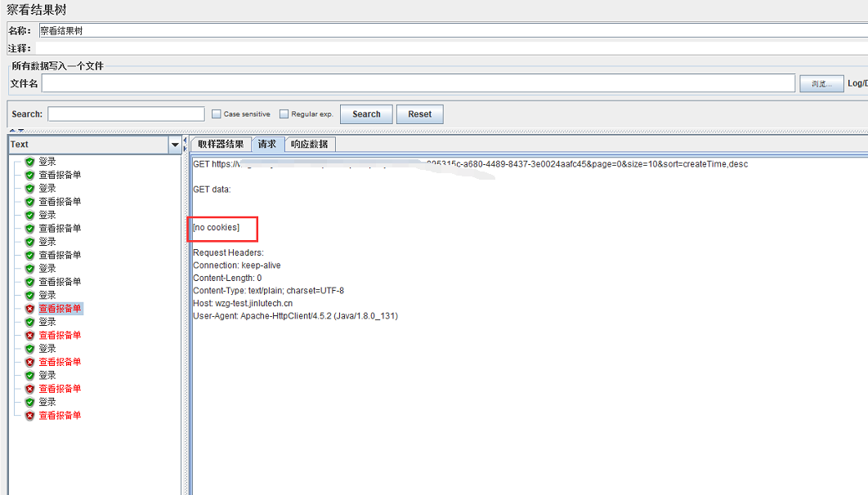Click the up arrow on the horizontal splitter above the Text combo
Image resolution: width=868 pixels, height=495 pixels.
pyautogui.click(x=13, y=131)
